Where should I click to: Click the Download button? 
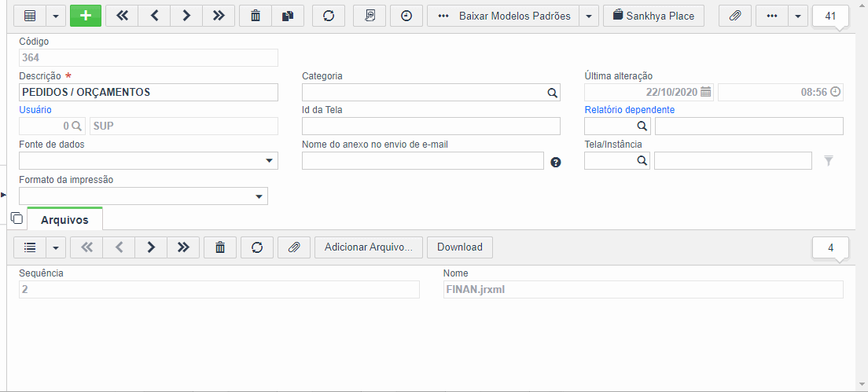460,247
